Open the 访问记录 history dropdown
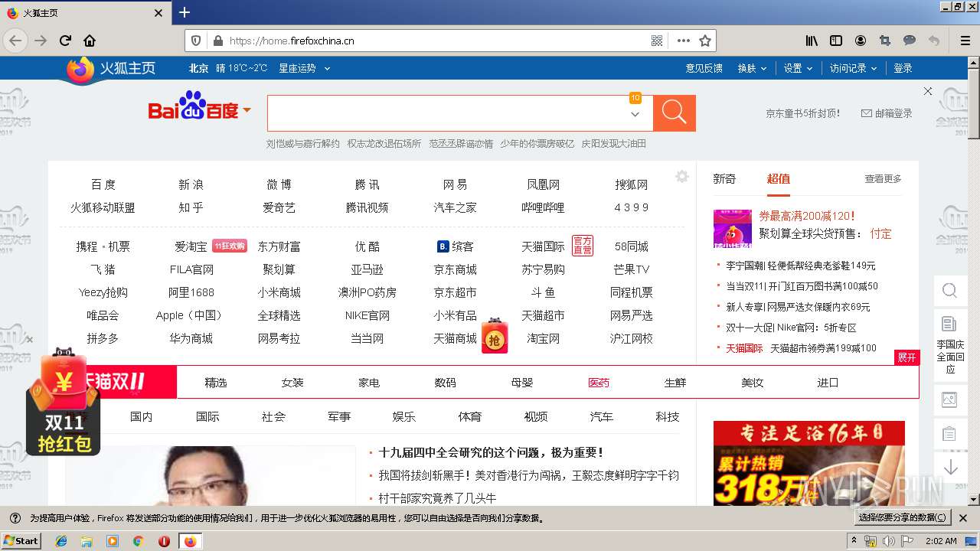Screen dimensions: 980x551 pyautogui.click(x=853, y=68)
